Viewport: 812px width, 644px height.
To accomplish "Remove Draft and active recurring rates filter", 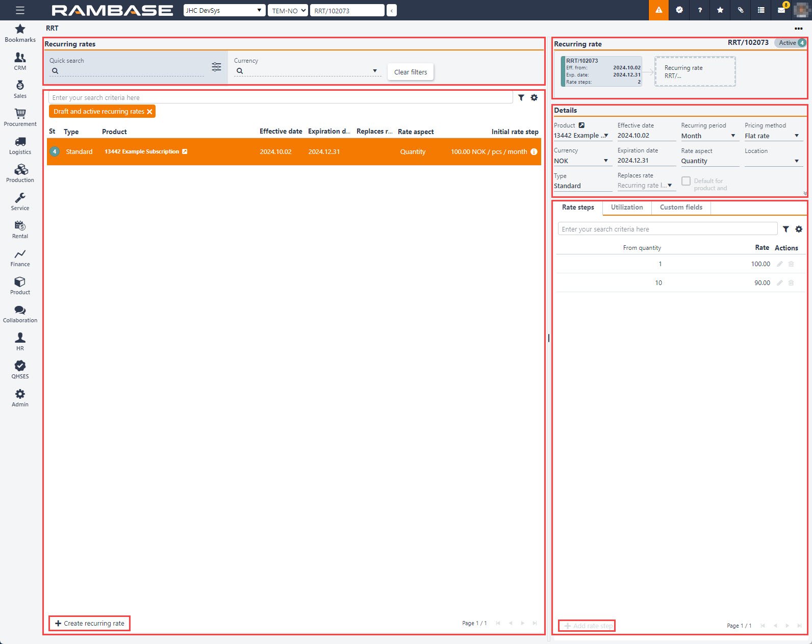I will pyautogui.click(x=149, y=112).
